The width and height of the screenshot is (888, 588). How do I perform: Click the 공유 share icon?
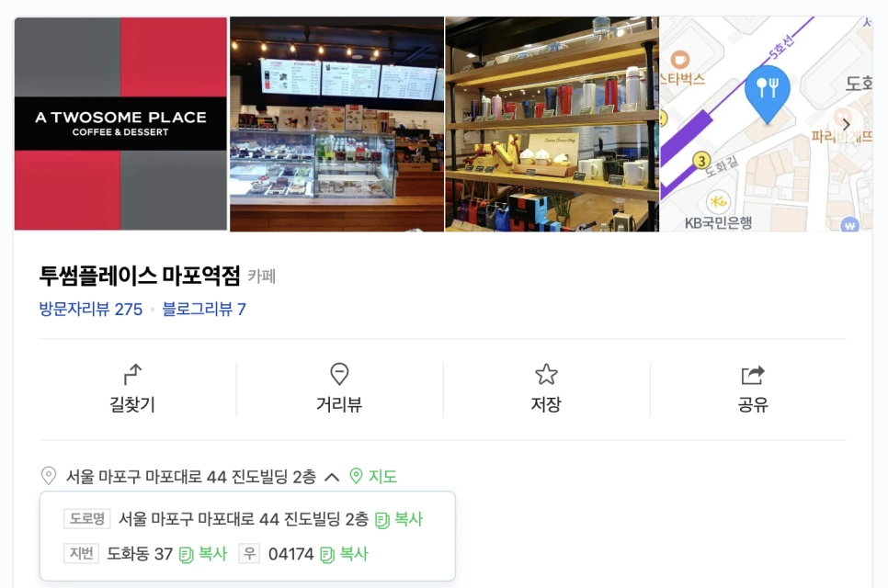click(753, 375)
